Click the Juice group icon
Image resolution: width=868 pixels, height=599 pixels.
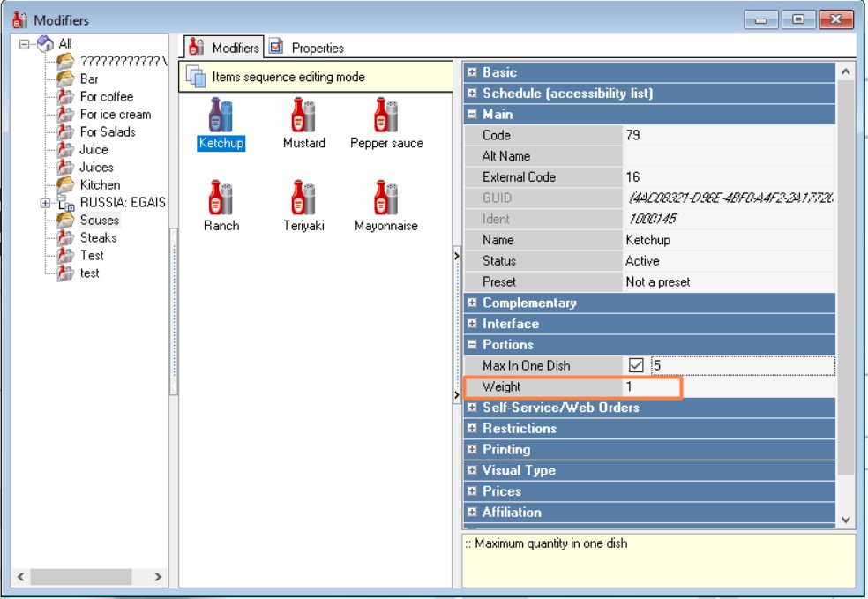point(65,149)
